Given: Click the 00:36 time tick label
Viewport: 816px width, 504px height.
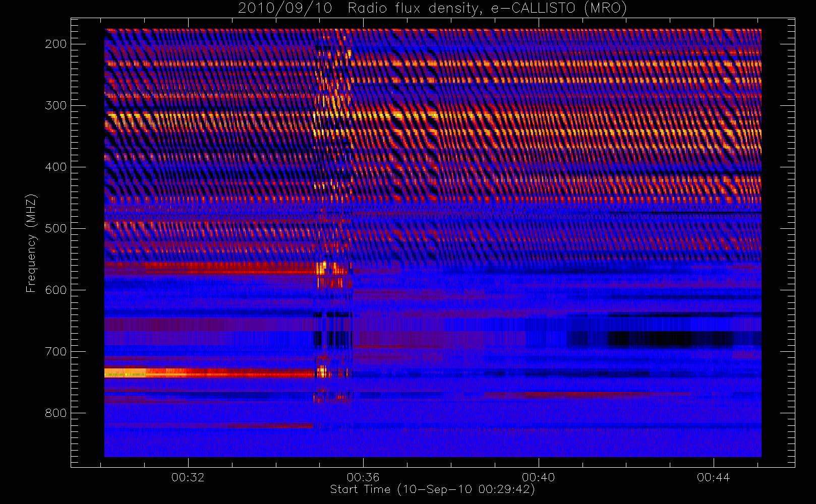Looking at the screenshot, I should coord(363,477).
